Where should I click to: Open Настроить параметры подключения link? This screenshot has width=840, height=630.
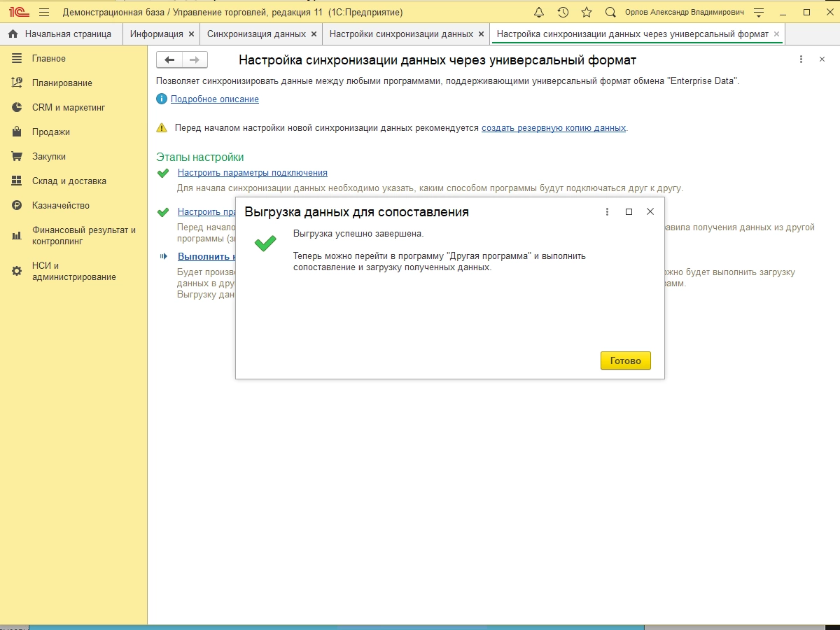253,172
